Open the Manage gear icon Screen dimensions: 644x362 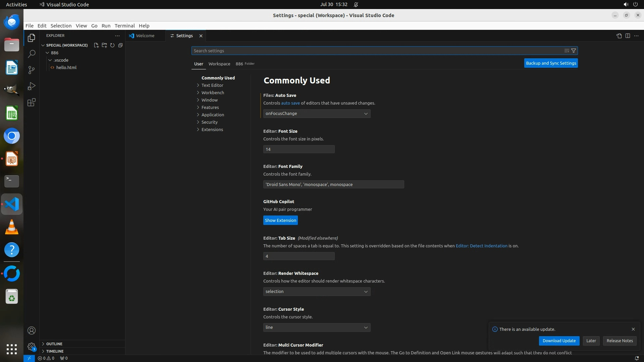[32, 347]
